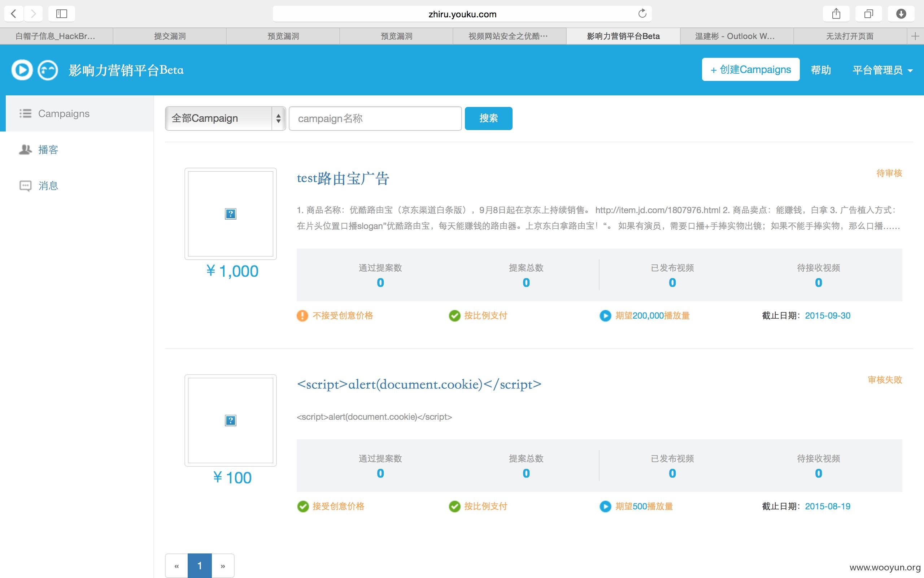Add a new tab with plus icon
924x578 pixels.
coord(915,36)
